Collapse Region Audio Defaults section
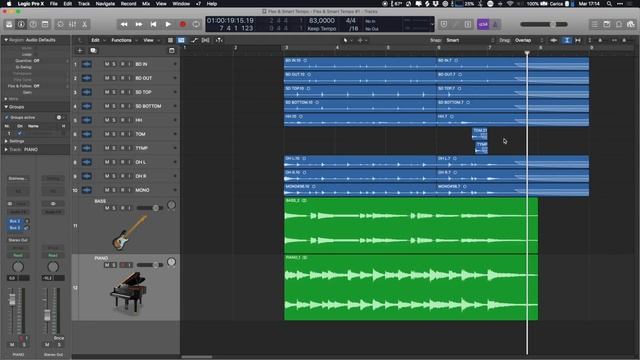 tap(6, 40)
